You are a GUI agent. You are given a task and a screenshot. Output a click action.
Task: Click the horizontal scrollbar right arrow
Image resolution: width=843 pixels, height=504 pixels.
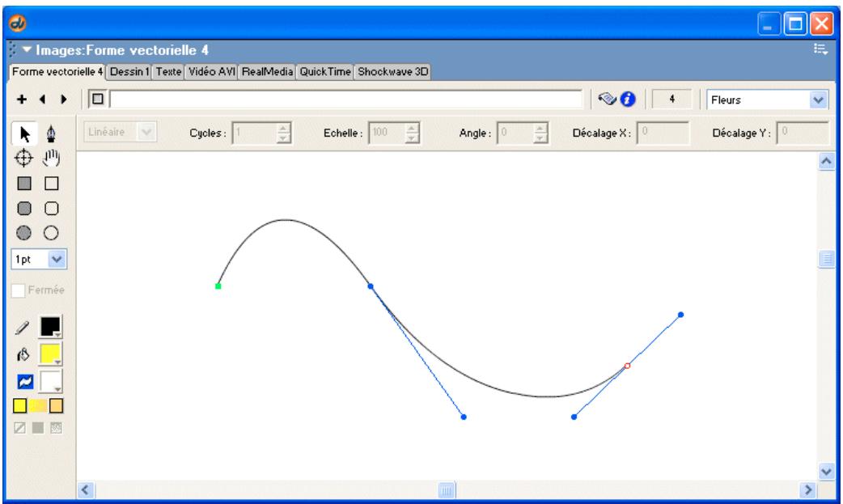point(807,489)
